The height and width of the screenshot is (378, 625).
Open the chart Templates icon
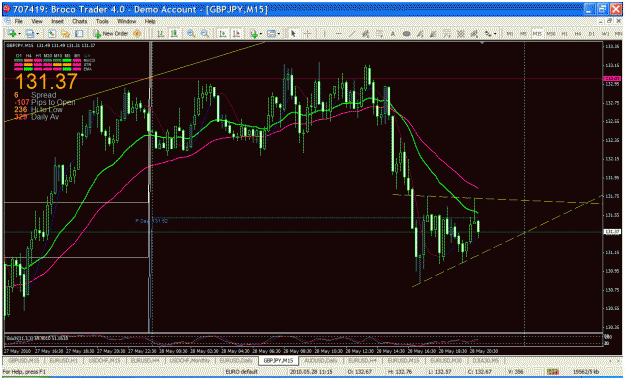(x=271, y=34)
